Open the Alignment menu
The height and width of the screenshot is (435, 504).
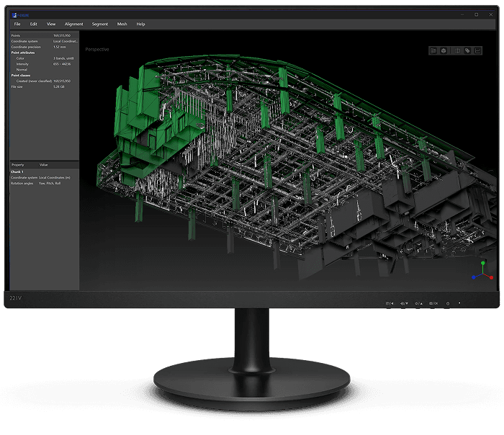click(x=73, y=24)
